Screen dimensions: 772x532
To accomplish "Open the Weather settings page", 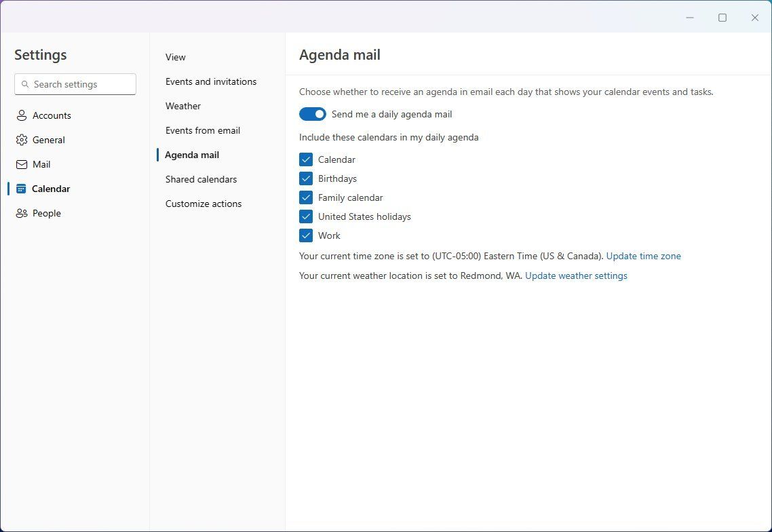I will pos(183,106).
